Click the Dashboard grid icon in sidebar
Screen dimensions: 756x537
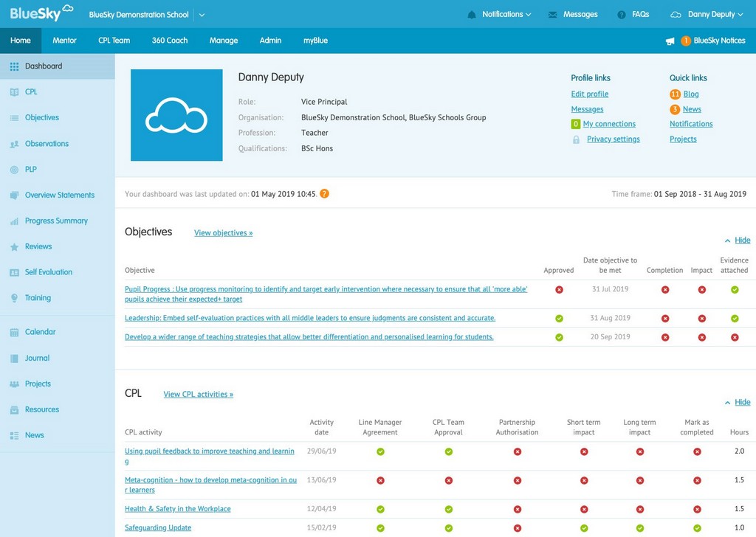(x=15, y=66)
